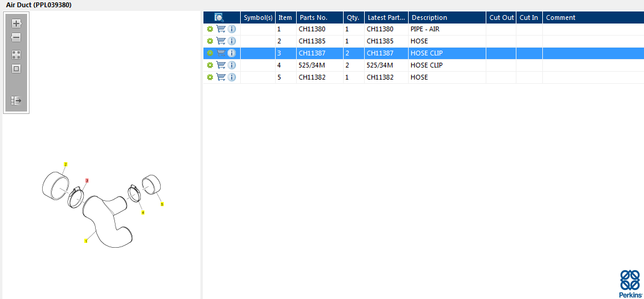Sort by Qty. column header
The image size is (644, 299).
click(x=354, y=17)
